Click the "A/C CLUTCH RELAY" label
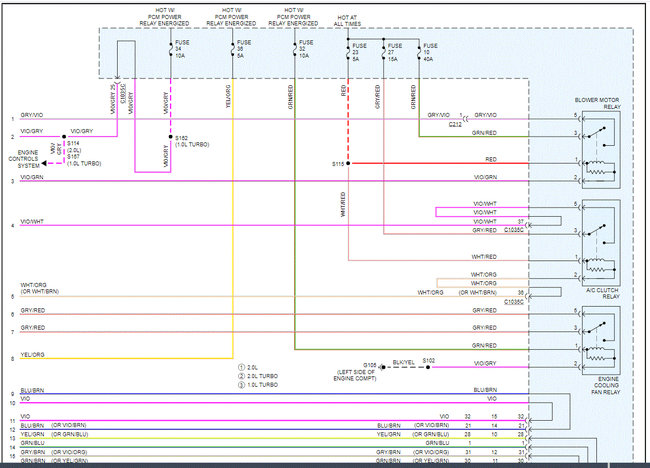This screenshot has height=468, width=650. tap(603, 293)
